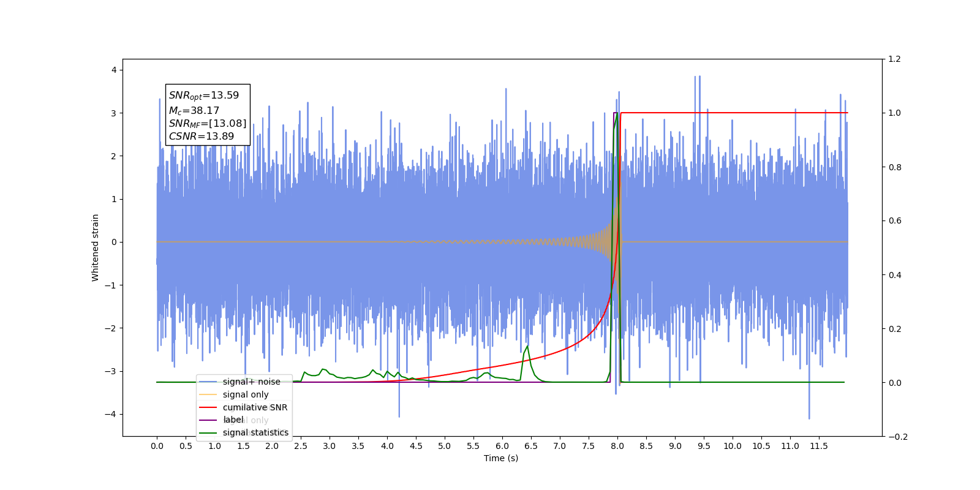Click the red cumulative SNR swatch in legend
Image resolution: width=980 pixels, height=490 pixels.
coord(208,407)
